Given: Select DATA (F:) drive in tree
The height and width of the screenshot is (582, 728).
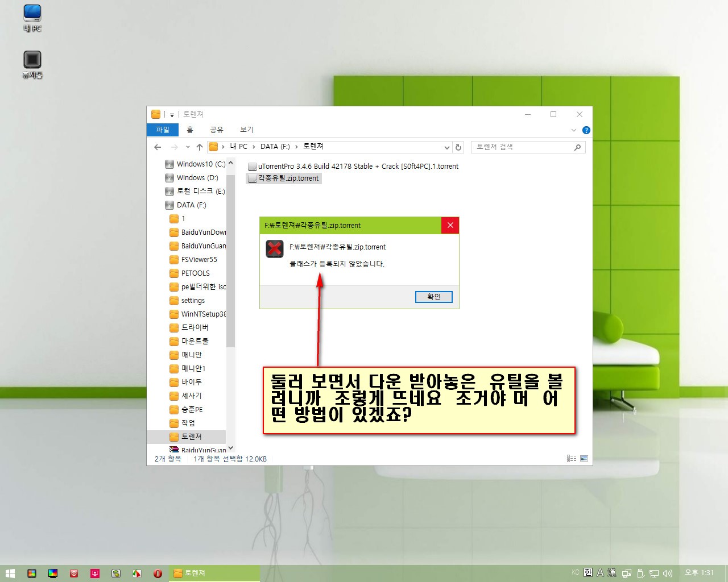Looking at the screenshot, I should tap(186, 205).
